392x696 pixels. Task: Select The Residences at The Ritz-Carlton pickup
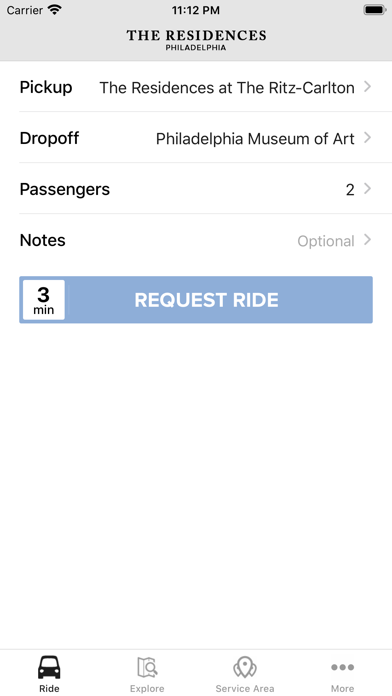[227, 88]
